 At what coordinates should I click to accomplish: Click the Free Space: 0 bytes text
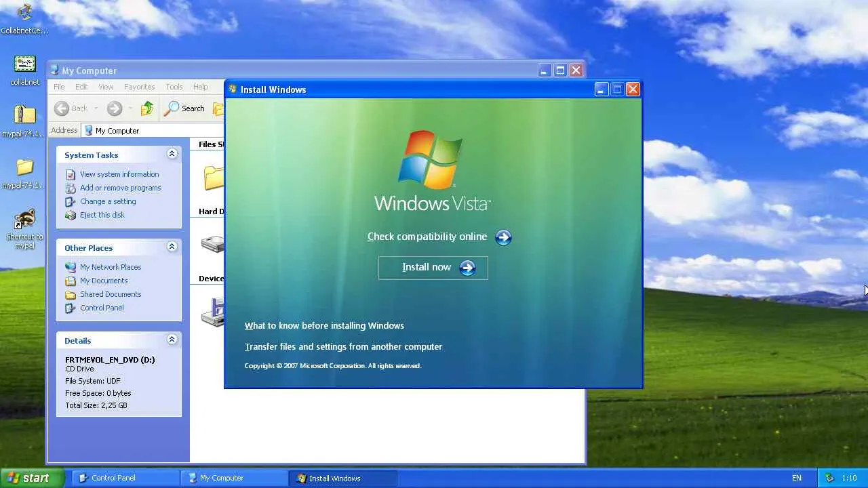pyautogui.click(x=98, y=393)
